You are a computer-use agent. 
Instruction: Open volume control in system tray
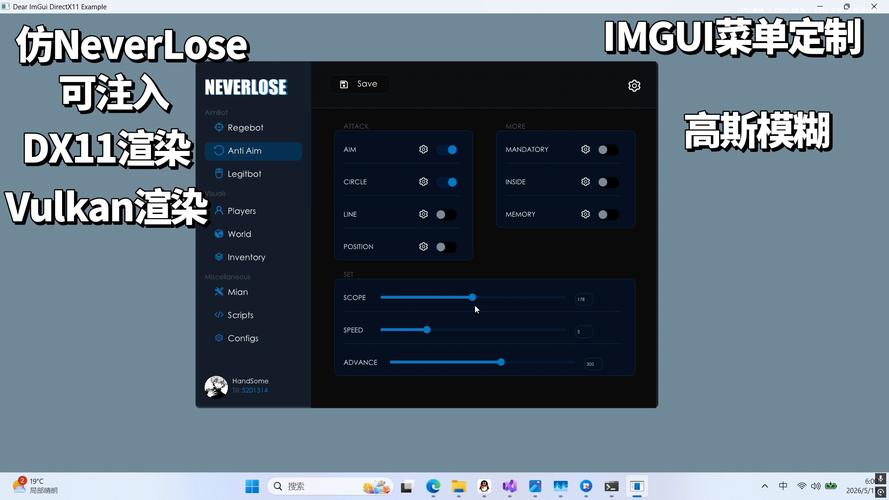(816, 486)
